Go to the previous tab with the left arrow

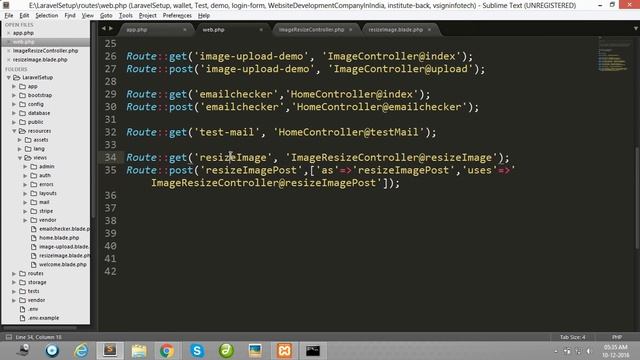103,29
